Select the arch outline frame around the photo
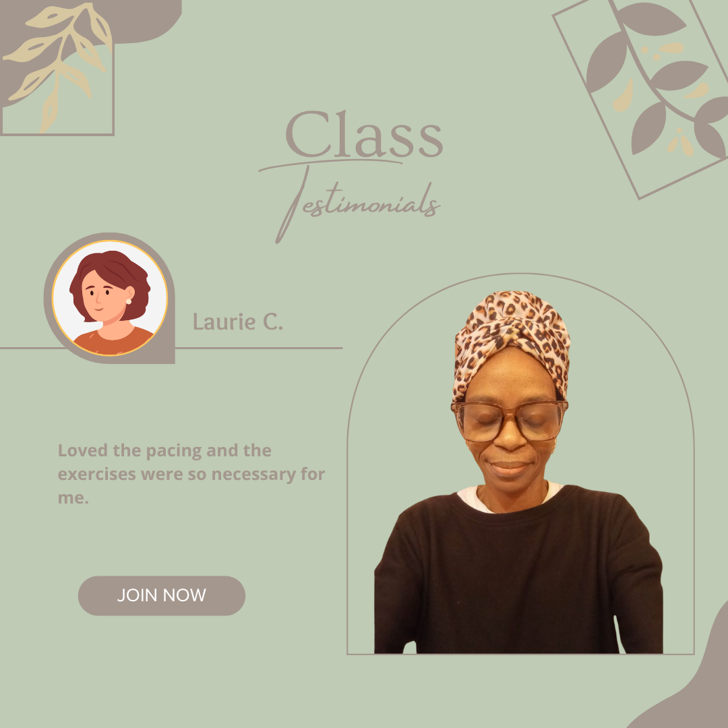Viewport: 728px width, 728px height. click(520, 464)
